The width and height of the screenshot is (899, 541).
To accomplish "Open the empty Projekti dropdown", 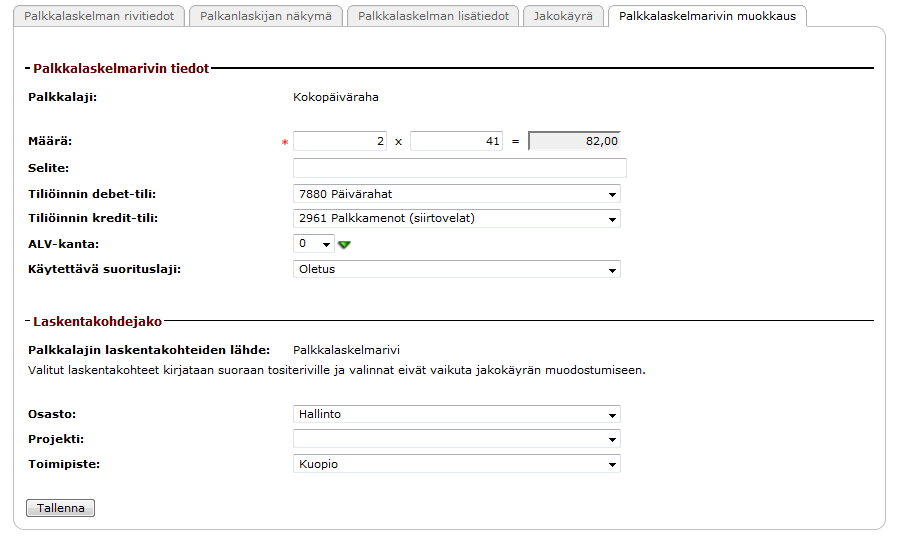I will (456, 439).
